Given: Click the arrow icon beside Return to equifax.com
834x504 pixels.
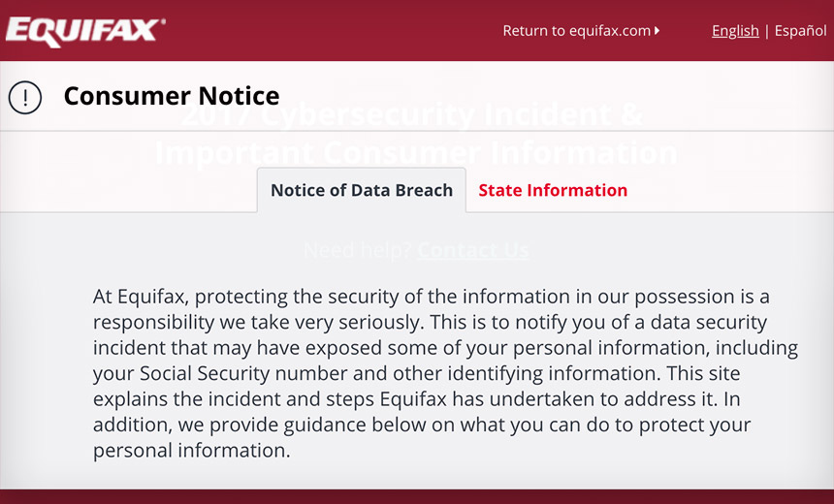Looking at the screenshot, I should coord(658,31).
